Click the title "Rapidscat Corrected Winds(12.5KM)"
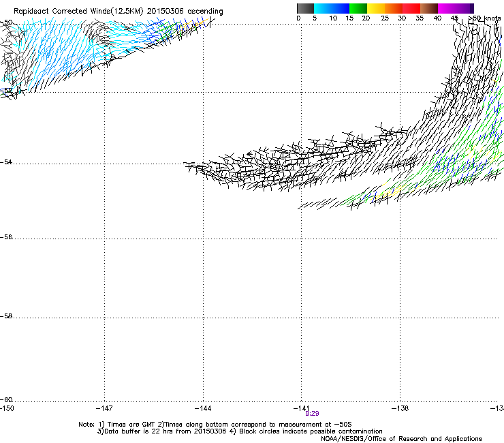Screen dimensions: 504x443 coord(78,11)
